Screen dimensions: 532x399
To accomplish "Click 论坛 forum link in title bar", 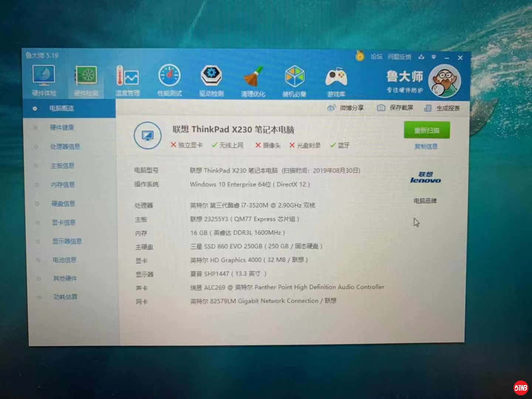I will tap(376, 57).
